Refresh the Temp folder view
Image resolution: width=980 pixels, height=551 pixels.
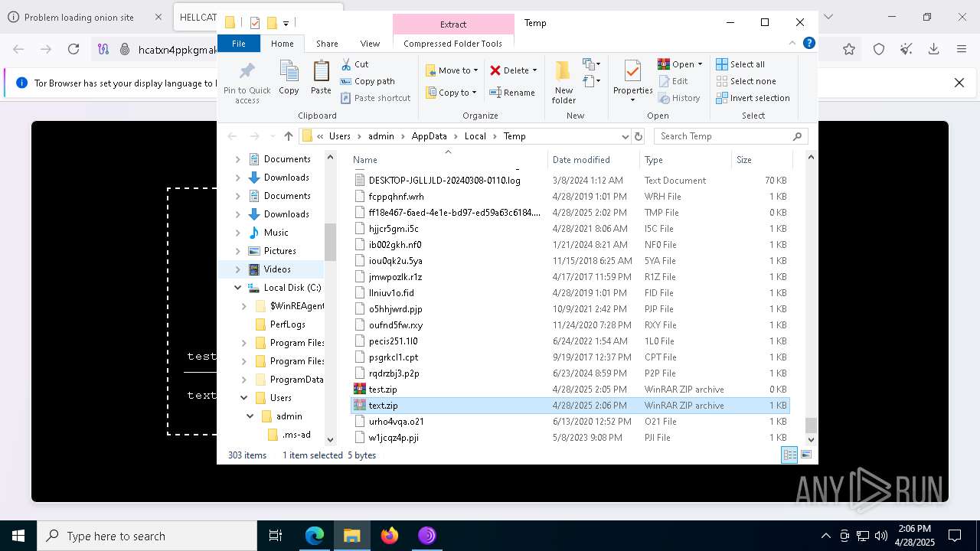tap(639, 136)
